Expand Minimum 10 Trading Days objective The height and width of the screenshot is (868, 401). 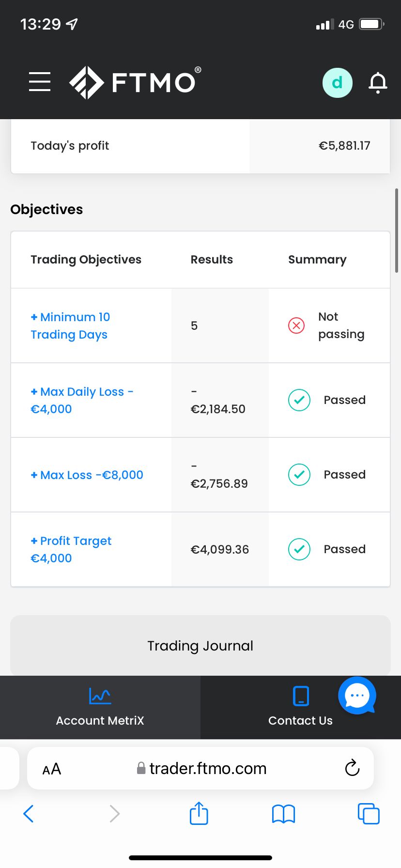(70, 325)
